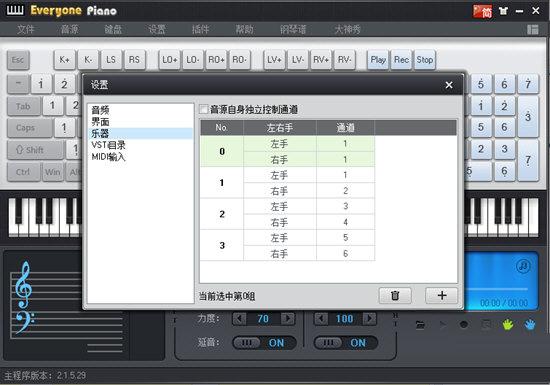Open the 文件 menu

pos(26,29)
